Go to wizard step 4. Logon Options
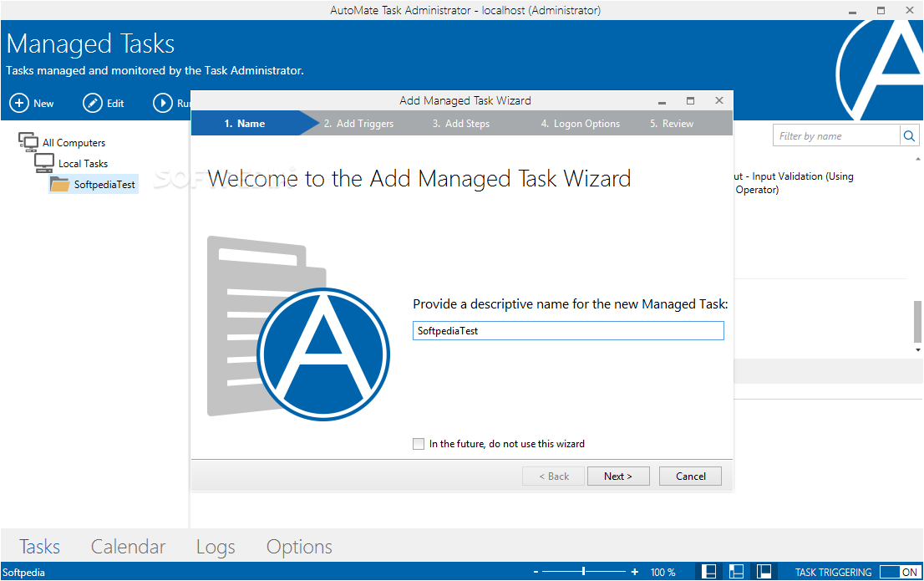924x581 pixels. [x=581, y=123]
